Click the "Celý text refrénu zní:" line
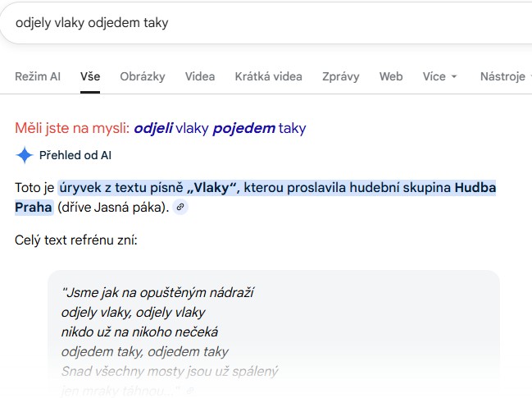The width and height of the screenshot is (532, 398). point(76,240)
